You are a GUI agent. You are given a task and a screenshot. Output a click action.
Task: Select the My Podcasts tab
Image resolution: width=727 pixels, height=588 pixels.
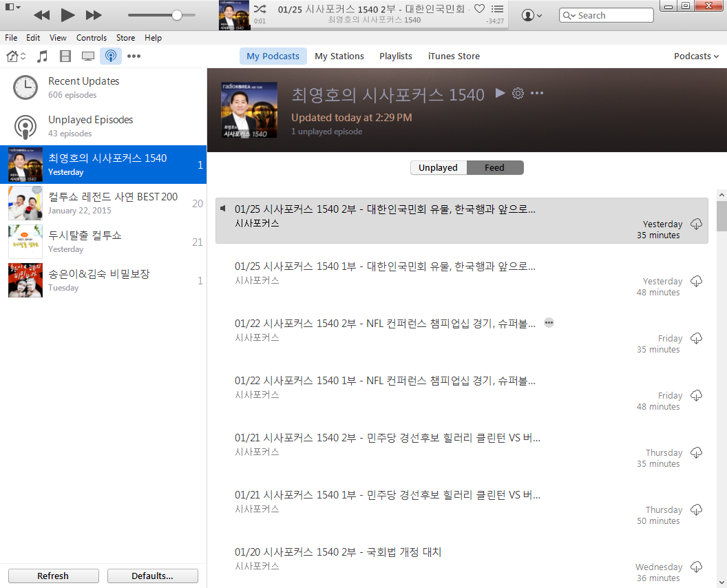click(x=273, y=56)
